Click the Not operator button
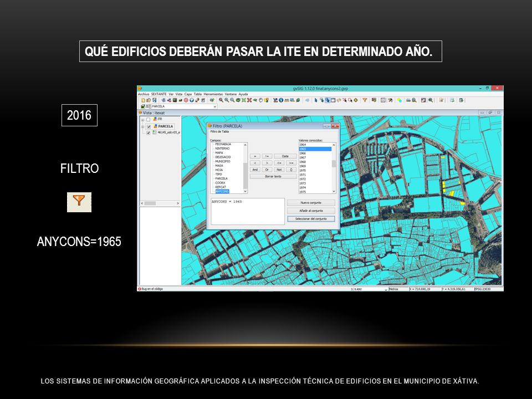 click(x=279, y=170)
